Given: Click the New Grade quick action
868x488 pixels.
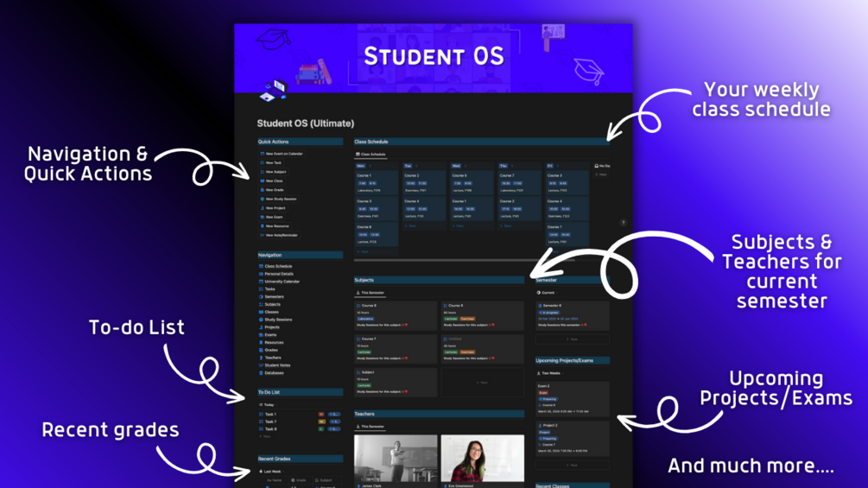Looking at the screenshot, I should click(x=272, y=190).
